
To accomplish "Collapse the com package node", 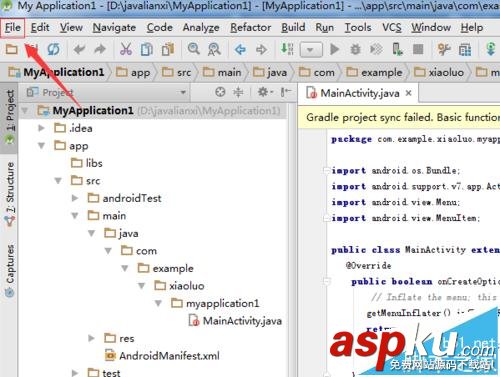I will pyautogui.click(x=108, y=251).
